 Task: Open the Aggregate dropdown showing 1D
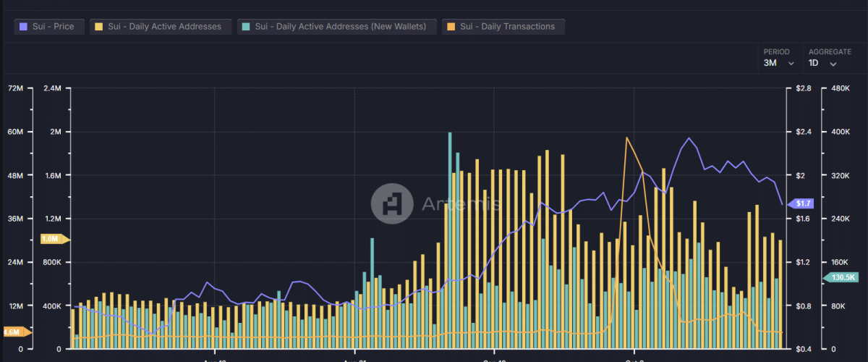pos(822,63)
